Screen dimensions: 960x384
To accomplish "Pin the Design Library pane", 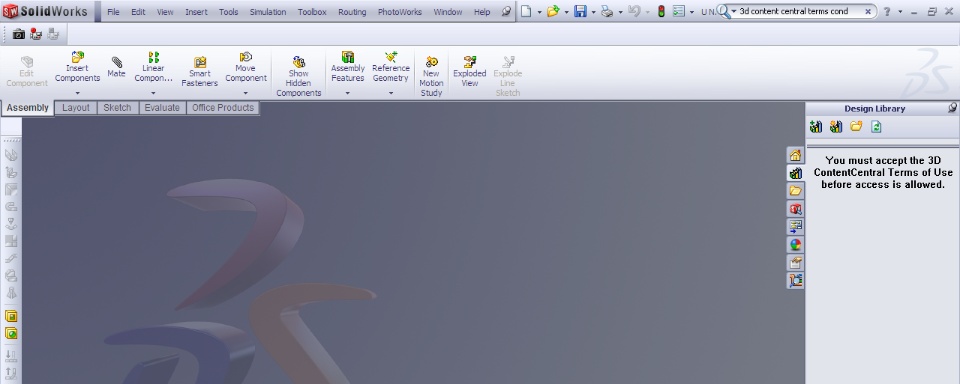I will pyautogui.click(x=952, y=108).
